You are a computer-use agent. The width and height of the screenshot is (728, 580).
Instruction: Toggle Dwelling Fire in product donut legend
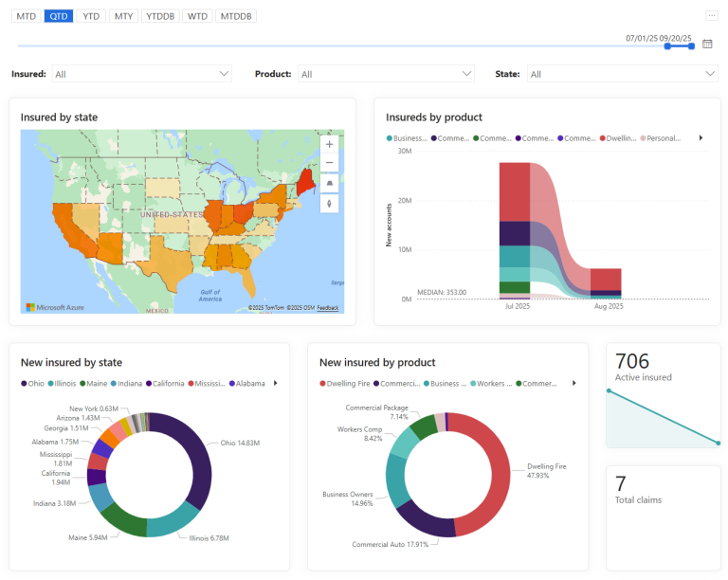pyautogui.click(x=345, y=383)
